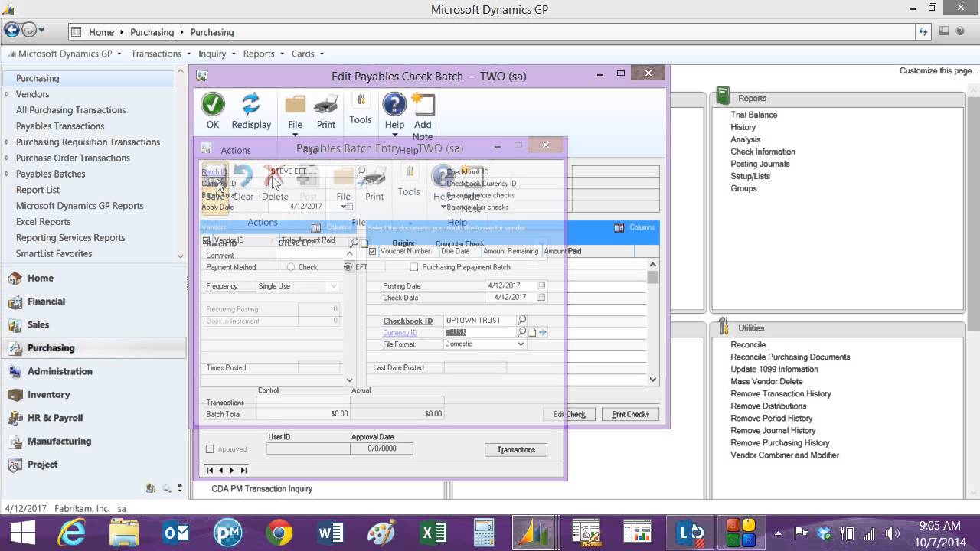Open the Manufacturing navigation pane button
This screenshot has height=551, width=980.
tap(93, 441)
